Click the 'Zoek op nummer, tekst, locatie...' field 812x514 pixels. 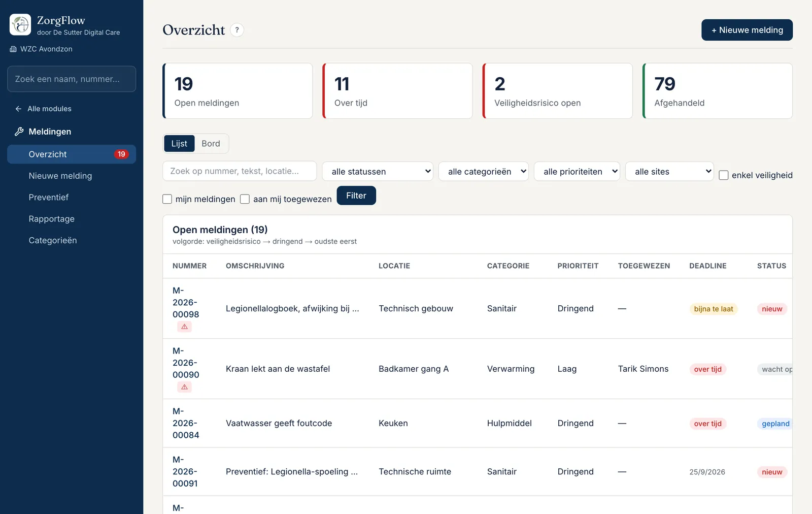point(240,171)
